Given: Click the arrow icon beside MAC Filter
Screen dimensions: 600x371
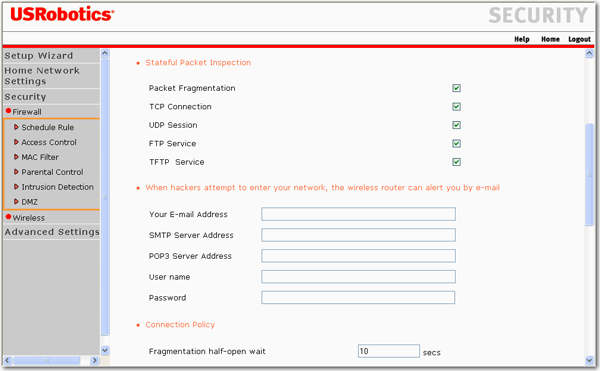Looking at the screenshot, I should pyautogui.click(x=16, y=157).
